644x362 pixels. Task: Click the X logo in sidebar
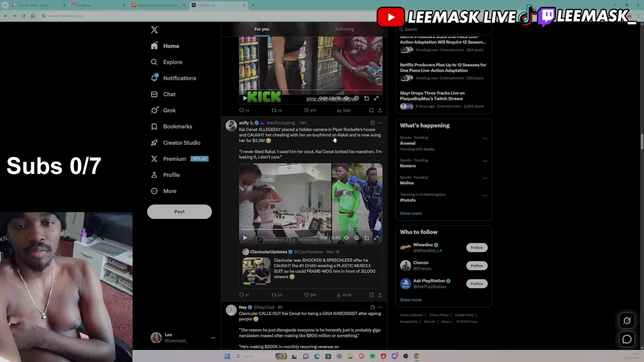coord(154,30)
